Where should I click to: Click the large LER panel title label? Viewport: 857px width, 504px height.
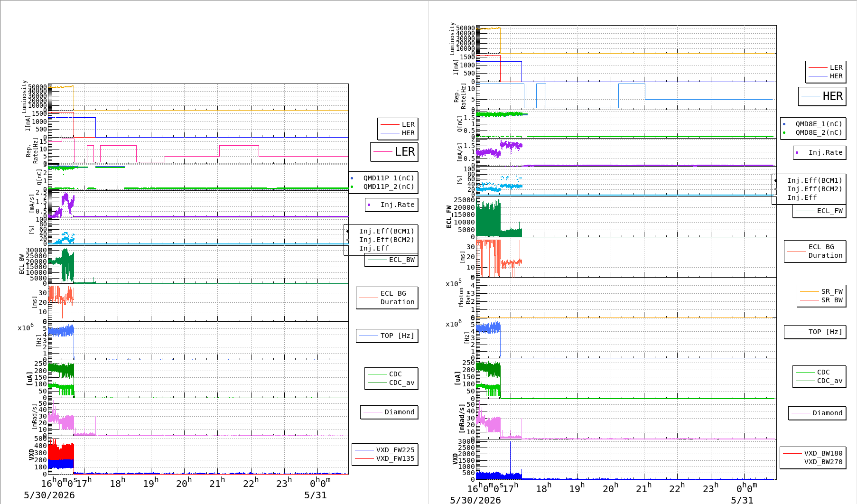405,152
